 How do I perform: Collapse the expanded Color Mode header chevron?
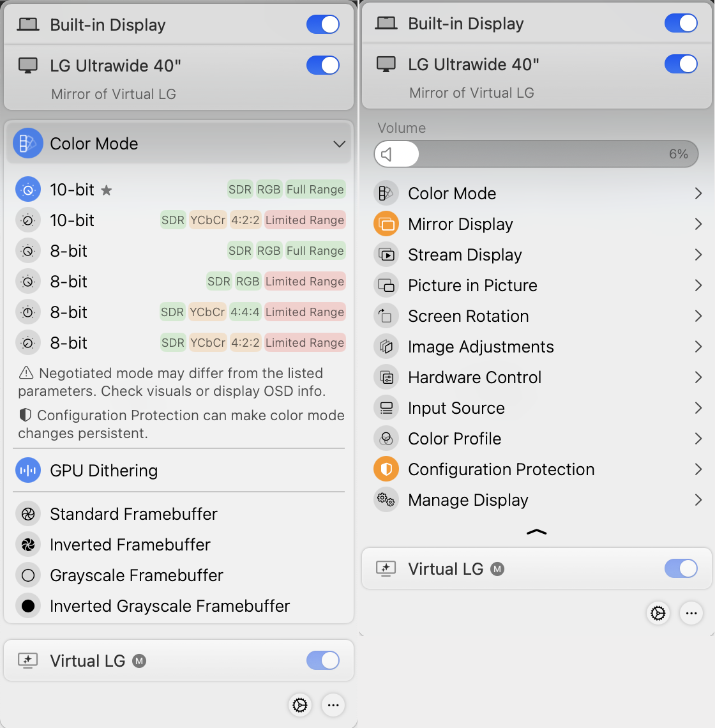(339, 144)
